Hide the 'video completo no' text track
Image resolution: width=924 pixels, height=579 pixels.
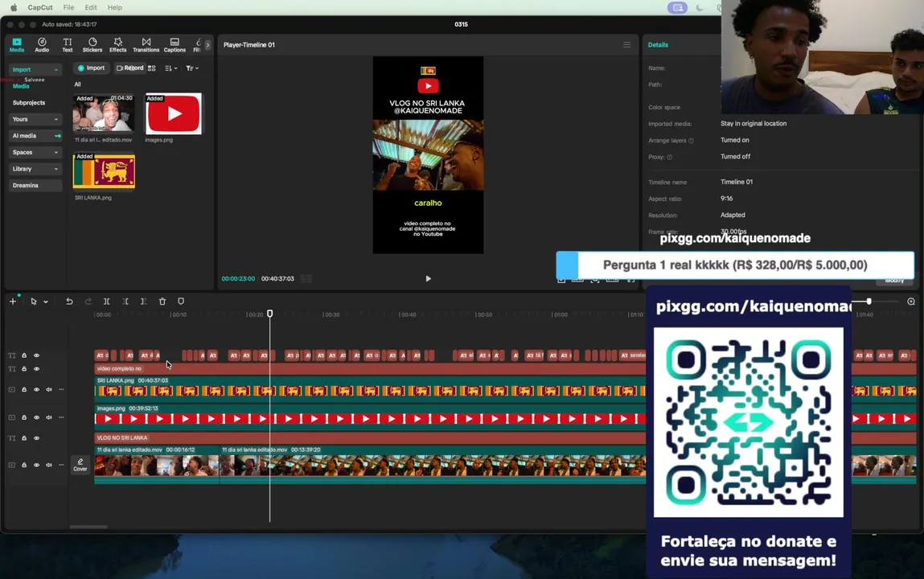click(x=36, y=369)
